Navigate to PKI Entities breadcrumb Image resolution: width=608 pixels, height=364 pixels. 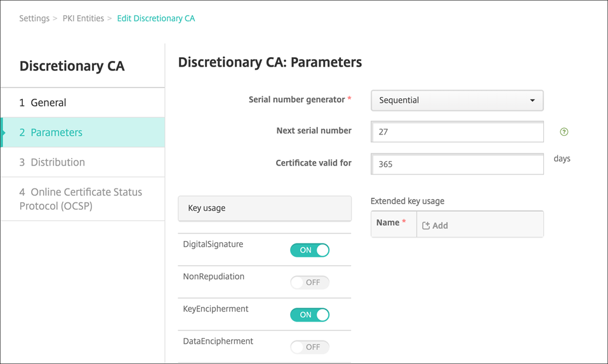click(x=83, y=18)
